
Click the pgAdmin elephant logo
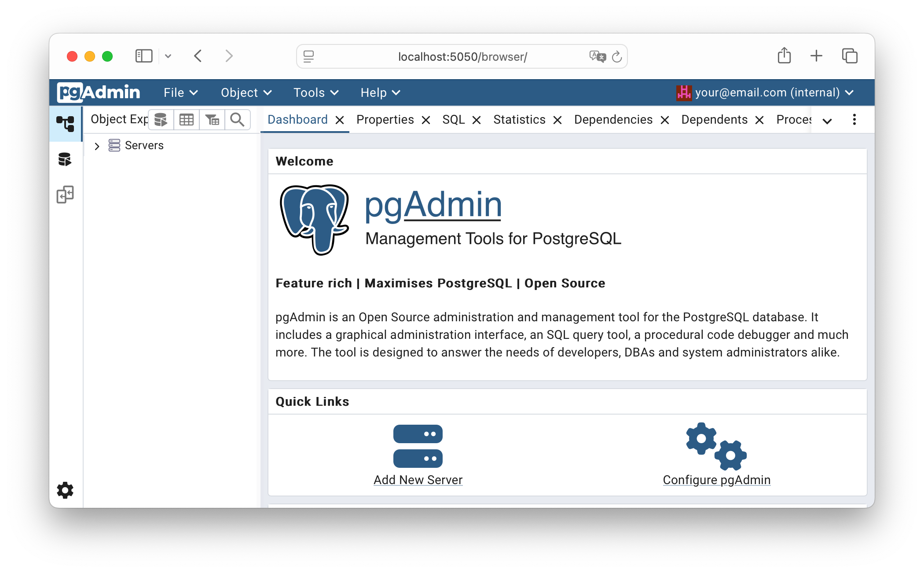(314, 220)
